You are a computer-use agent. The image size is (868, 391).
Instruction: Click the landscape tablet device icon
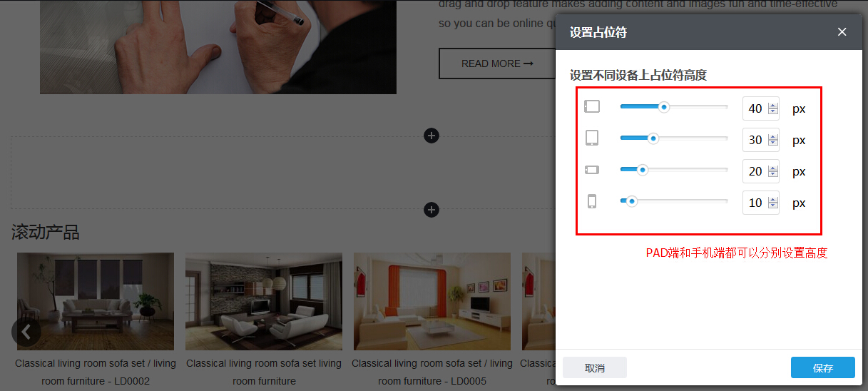click(592, 106)
